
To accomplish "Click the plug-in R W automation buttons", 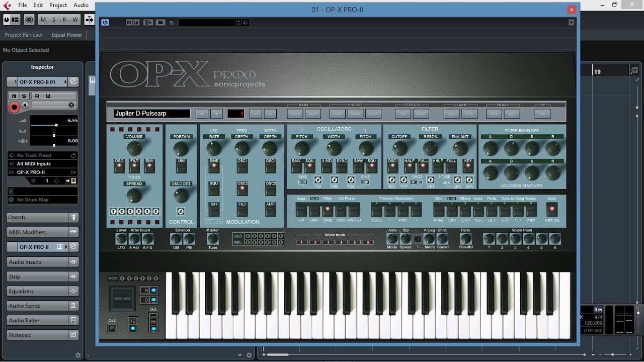I will pos(133,23).
